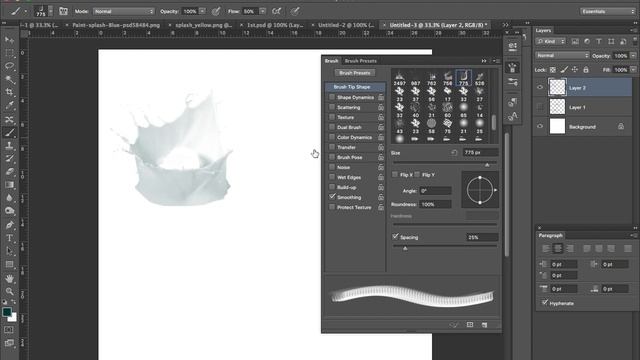640x360 pixels.
Task: Open the Brush Preset picker dropdown
Action: coord(51,11)
